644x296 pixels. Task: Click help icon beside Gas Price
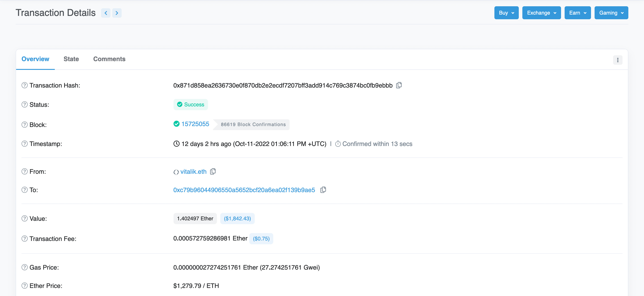[25, 267]
